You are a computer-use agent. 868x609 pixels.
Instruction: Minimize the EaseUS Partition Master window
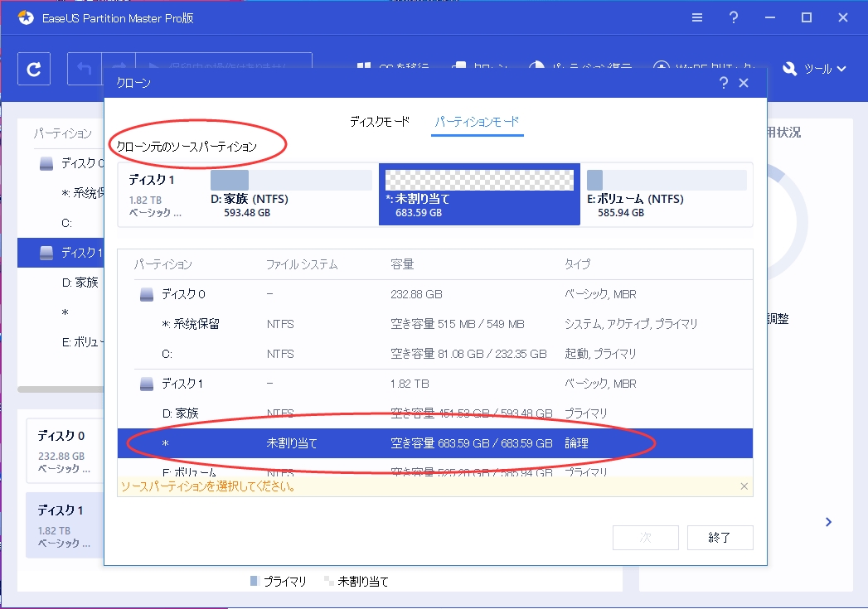point(770,17)
